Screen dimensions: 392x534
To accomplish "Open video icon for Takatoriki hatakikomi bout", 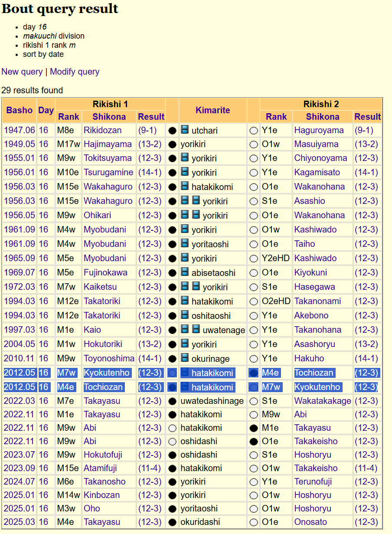I will [185, 301].
